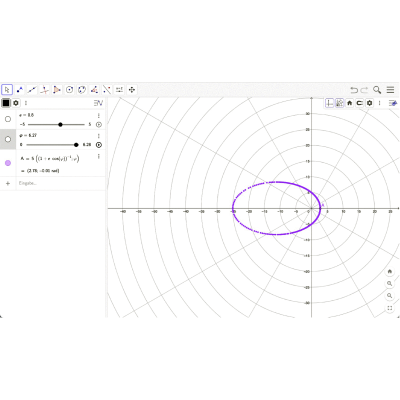Image resolution: width=400 pixels, height=400 pixels.
Task: Select the Reflect about Line tool
Action: tap(107, 90)
